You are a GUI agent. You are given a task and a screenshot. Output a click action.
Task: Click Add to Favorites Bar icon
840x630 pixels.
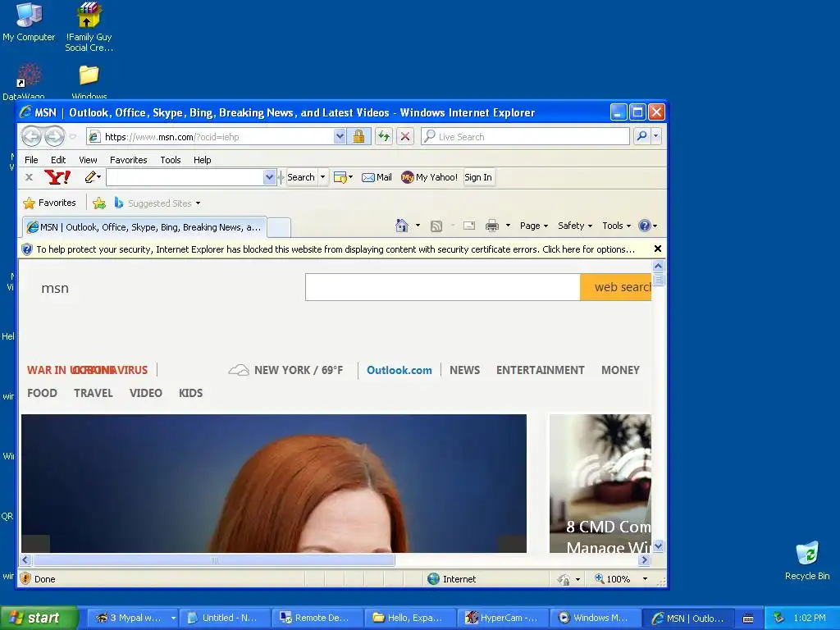(x=99, y=203)
